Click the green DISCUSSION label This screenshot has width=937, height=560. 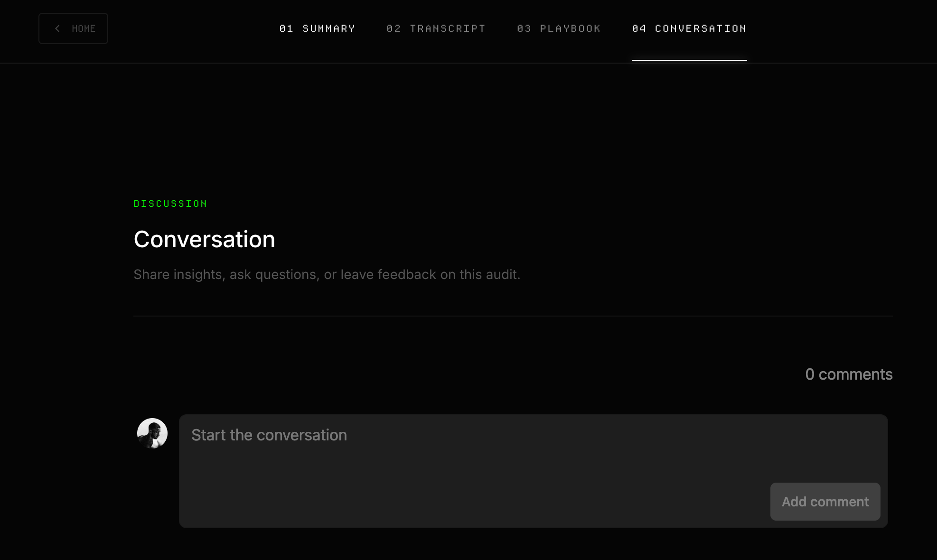point(170,204)
